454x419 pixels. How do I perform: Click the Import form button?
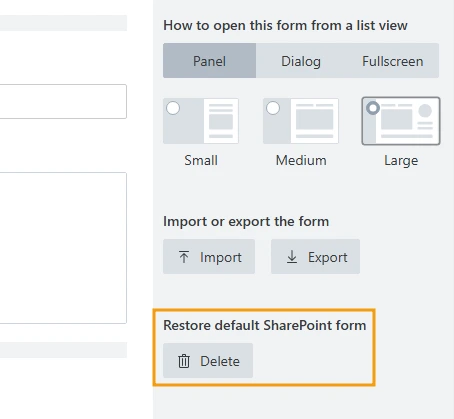209,257
